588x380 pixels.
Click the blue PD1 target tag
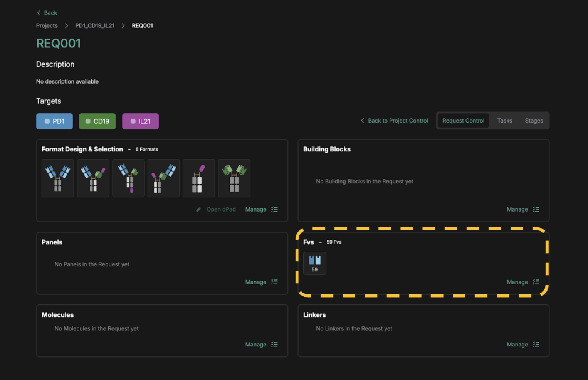pyautogui.click(x=54, y=121)
